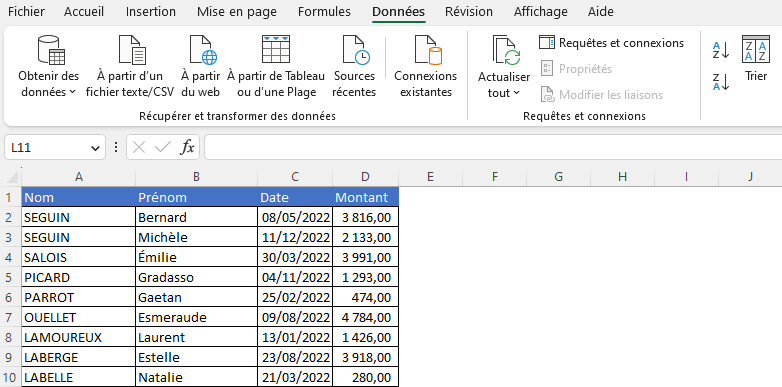Sort ascending with A to Z icon
Image resolution: width=782 pixels, height=387 pixels.
click(x=721, y=50)
